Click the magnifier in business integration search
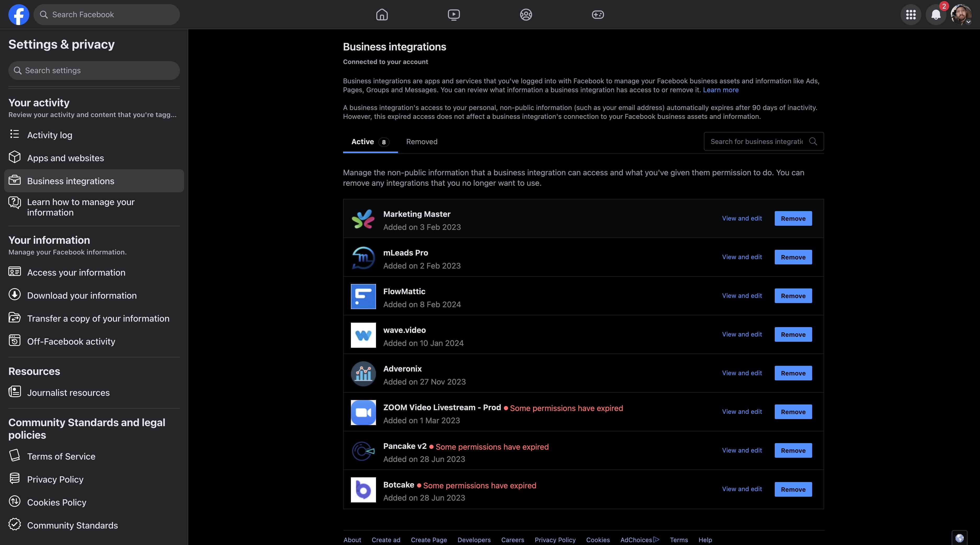980x545 pixels. [813, 141]
